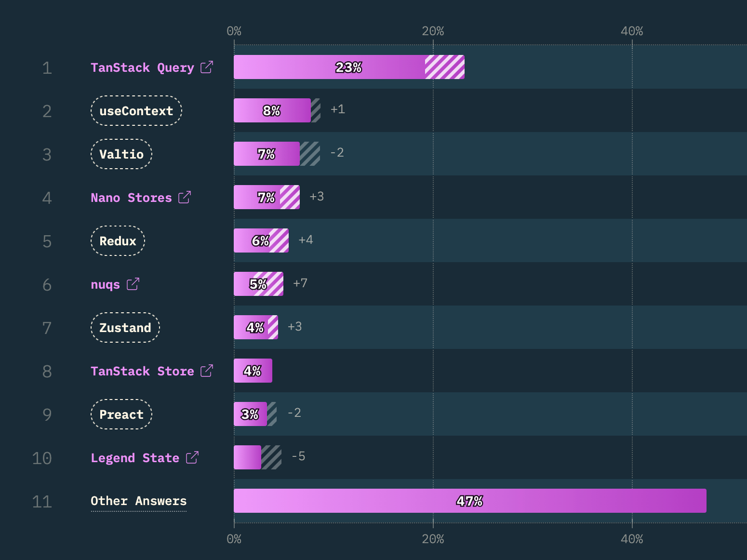Click external link icon beside TanStack Query

tap(207, 67)
